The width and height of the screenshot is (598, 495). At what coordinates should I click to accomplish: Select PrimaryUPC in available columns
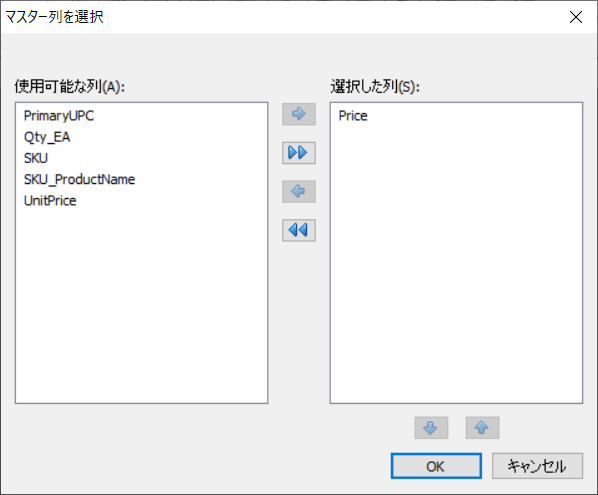(x=59, y=116)
